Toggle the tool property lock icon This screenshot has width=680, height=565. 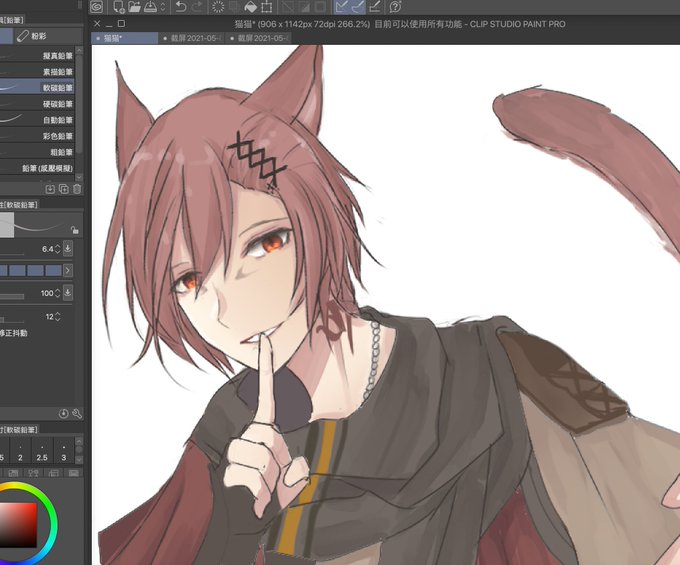click(75, 230)
